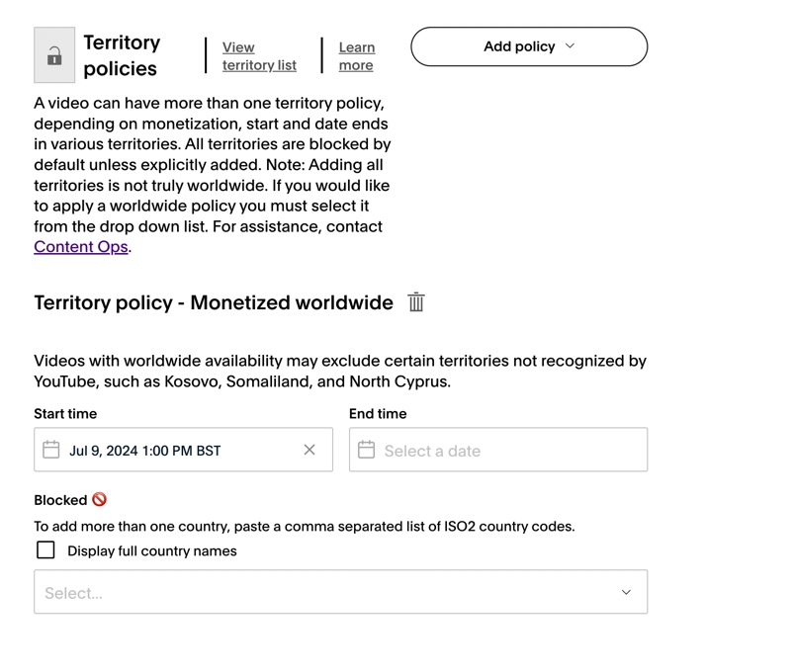The image size is (794, 672).
Task: Click the unlock padlock icon beside Territory policies
Action: pos(54,54)
